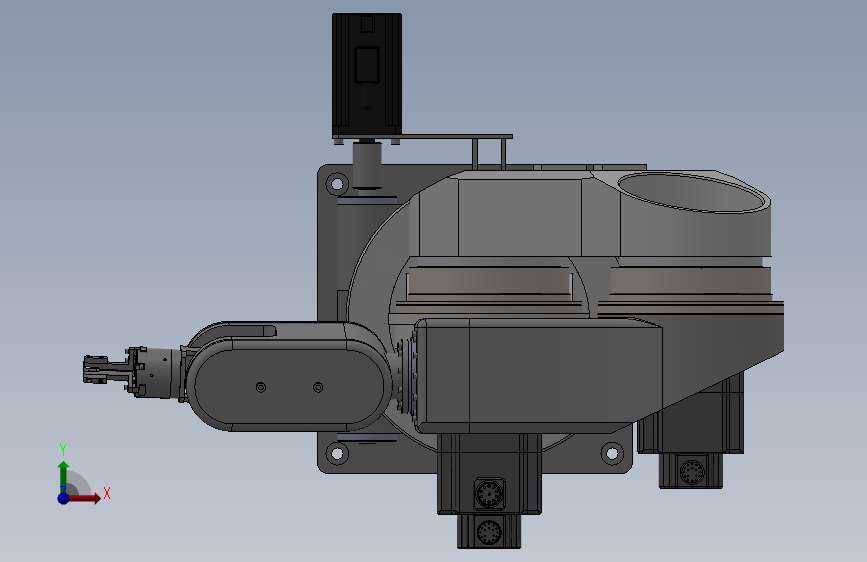Select the round connector on the right-side motor

tap(692, 472)
